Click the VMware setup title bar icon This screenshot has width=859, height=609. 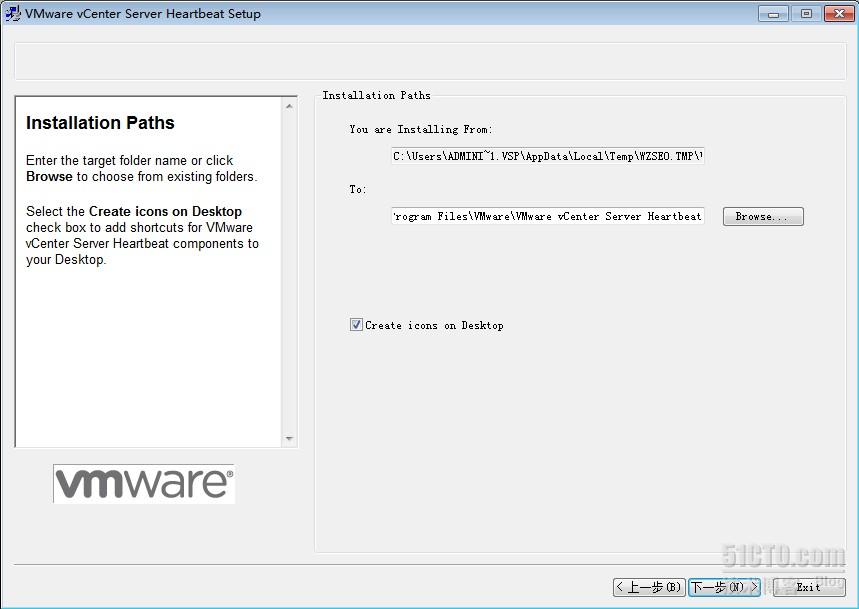pyautogui.click(x=12, y=13)
